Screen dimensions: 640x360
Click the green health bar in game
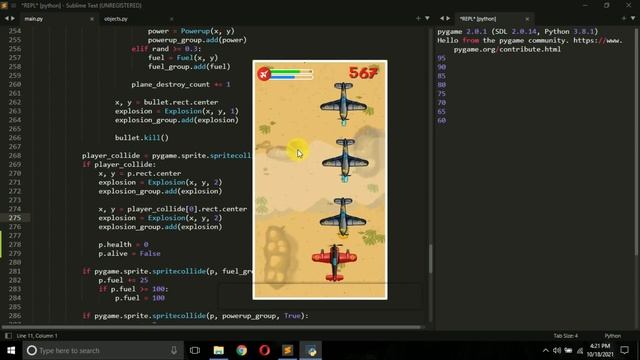tap(291, 71)
